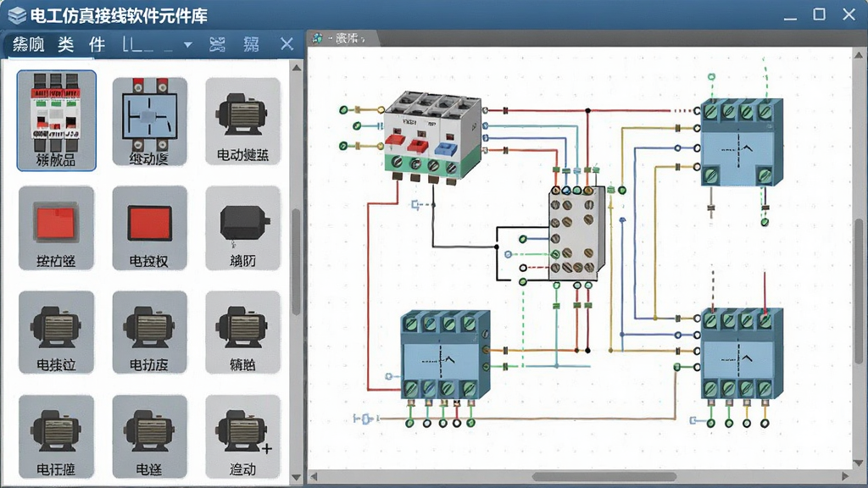Click the library list scroll-down arrow
Image resolution: width=868 pixels, height=488 pixels.
(297, 477)
